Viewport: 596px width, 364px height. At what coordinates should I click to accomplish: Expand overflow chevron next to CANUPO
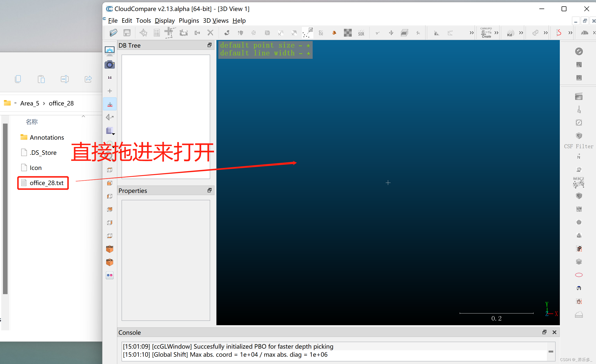(496, 33)
